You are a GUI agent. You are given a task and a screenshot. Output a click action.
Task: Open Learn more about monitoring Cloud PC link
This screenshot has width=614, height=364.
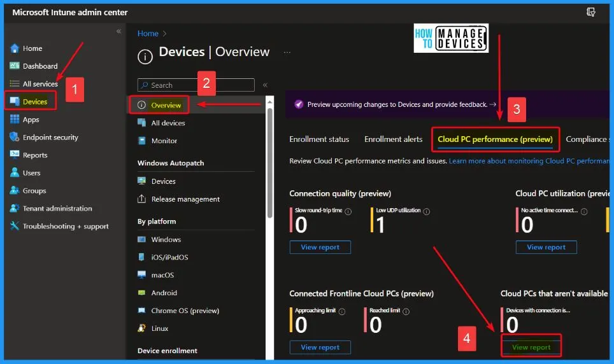[529, 161]
